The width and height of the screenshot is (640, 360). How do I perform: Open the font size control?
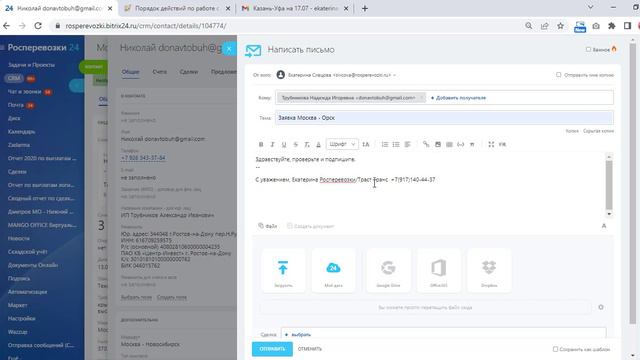pyautogui.click(x=366, y=144)
